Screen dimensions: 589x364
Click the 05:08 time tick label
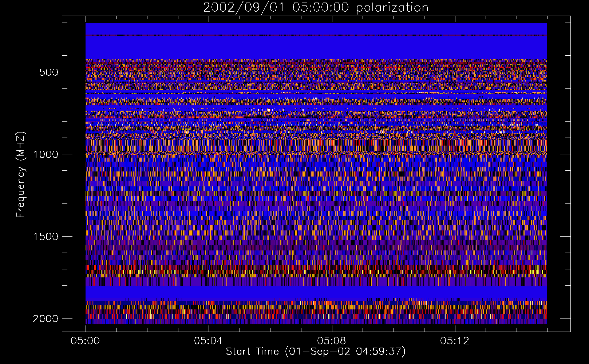tap(332, 341)
